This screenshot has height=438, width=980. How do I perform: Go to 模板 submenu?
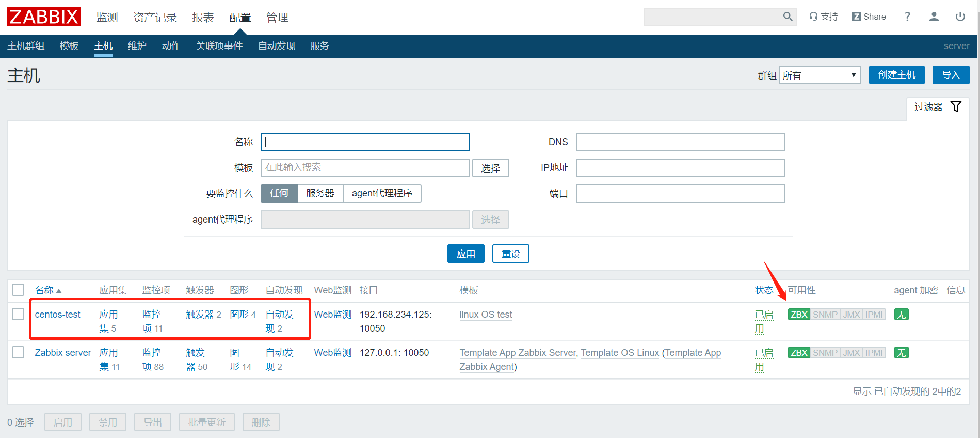point(69,46)
